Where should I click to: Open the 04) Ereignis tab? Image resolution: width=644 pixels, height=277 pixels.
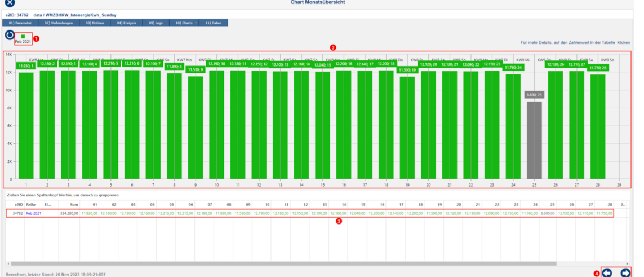pos(127,23)
